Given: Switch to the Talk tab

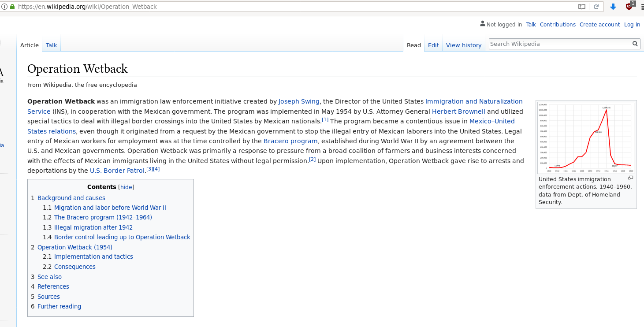Looking at the screenshot, I should [x=51, y=45].
